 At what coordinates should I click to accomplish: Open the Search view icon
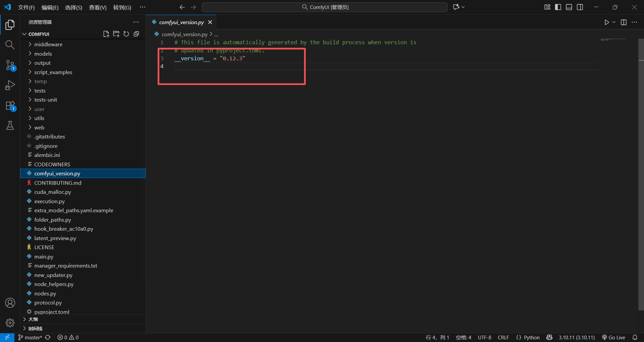click(10, 45)
